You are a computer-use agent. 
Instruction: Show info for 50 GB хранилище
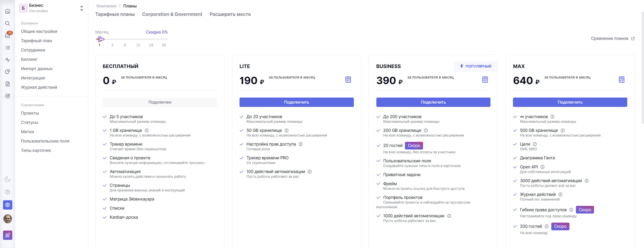[x=286, y=130]
